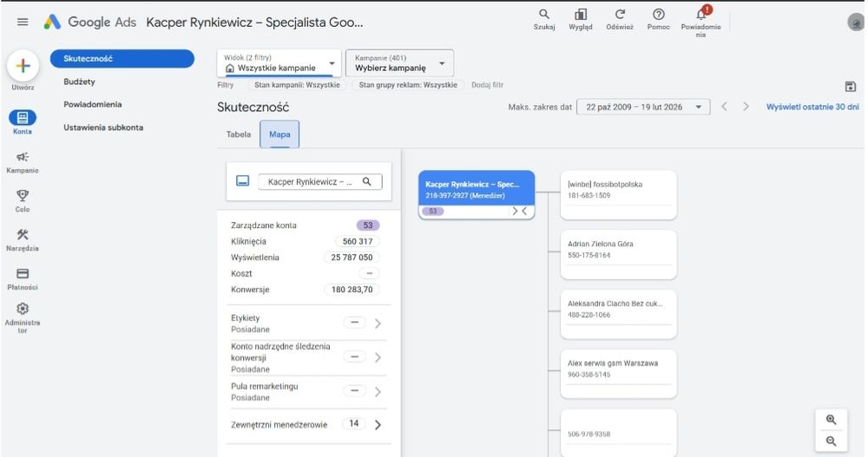Open the Widok Wszystkie kampanie dropdown
868x457 pixels.
point(279,63)
